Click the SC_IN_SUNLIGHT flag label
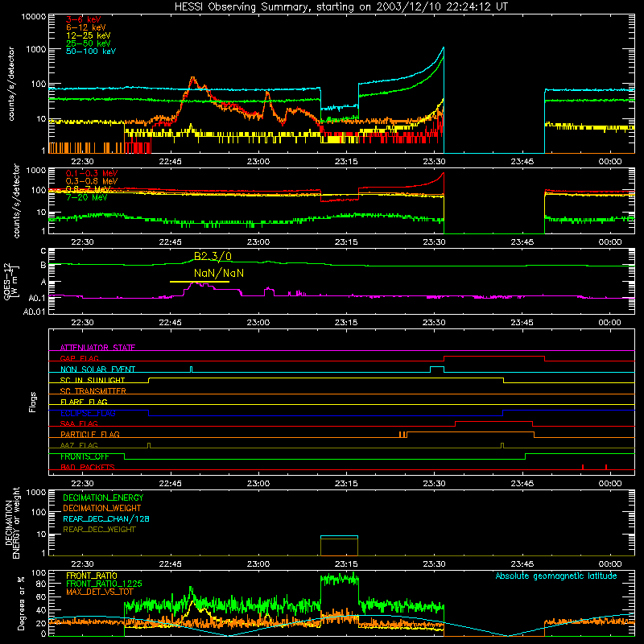Viewport: 644px width, 644px height. [93, 380]
